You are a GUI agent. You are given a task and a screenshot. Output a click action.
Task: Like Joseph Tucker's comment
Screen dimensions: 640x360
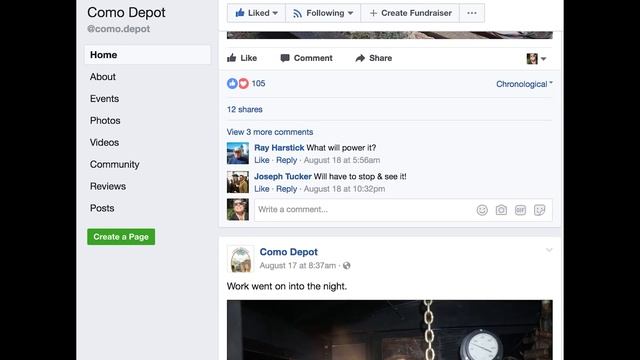click(262, 189)
